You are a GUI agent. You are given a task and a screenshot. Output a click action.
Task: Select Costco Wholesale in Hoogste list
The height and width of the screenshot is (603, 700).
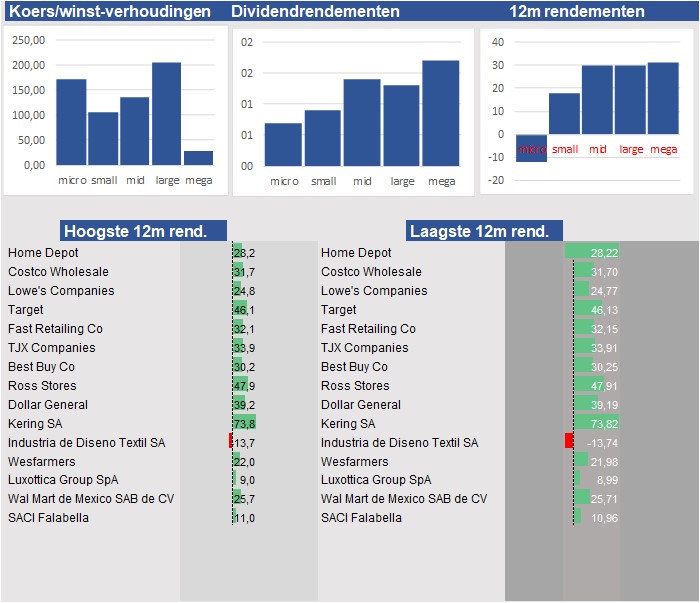[58, 271]
